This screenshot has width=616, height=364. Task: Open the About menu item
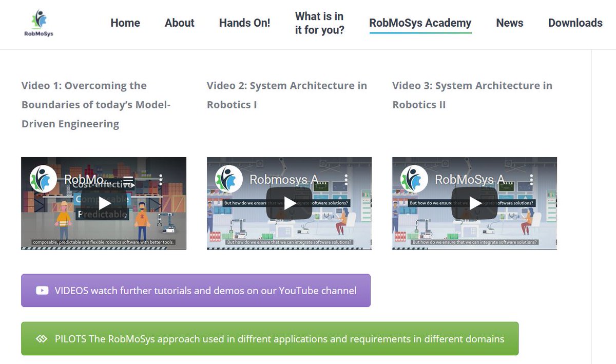point(179,23)
